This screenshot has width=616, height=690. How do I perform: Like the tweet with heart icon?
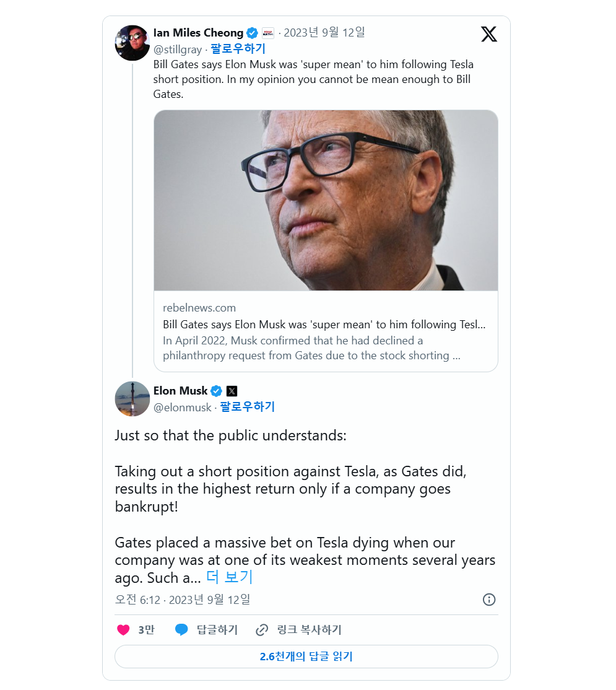[x=124, y=630]
